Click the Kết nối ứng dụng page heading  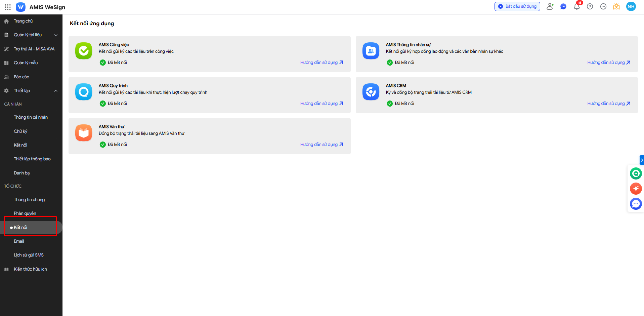click(x=92, y=24)
